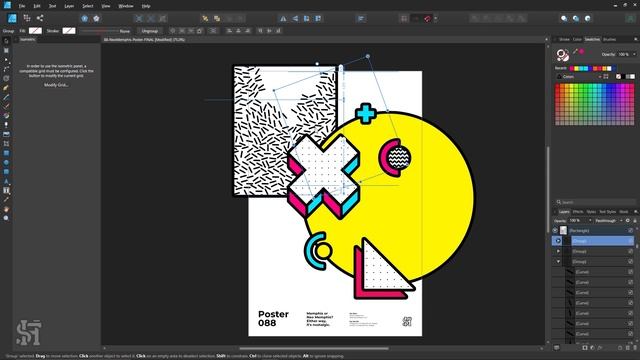This screenshot has height=360, width=640.
Task: Click the Boolean Add operation icon
Action: (475, 18)
